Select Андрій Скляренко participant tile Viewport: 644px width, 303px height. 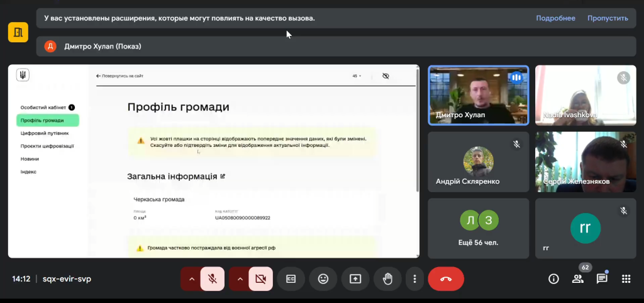[x=479, y=162]
